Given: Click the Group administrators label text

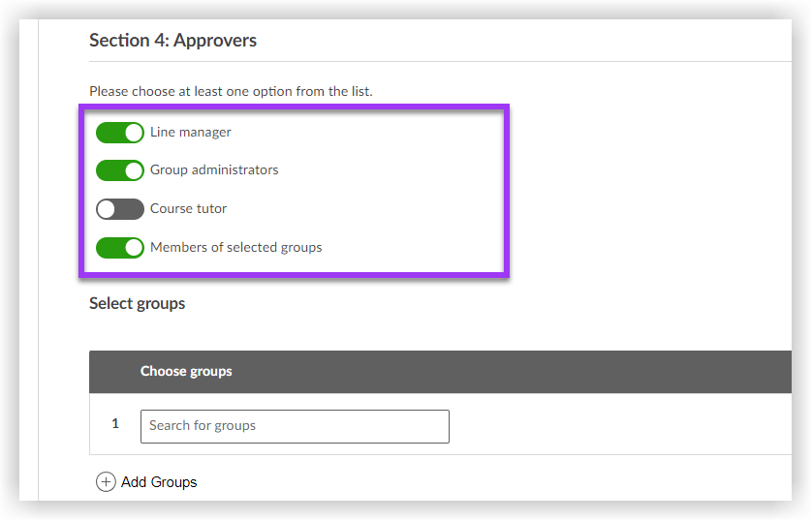Looking at the screenshot, I should (x=214, y=170).
